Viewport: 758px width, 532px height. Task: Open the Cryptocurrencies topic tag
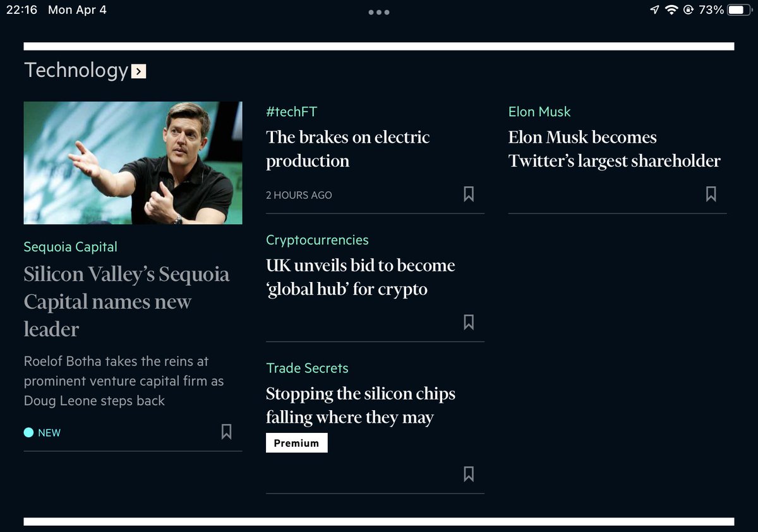tap(317, 240)
